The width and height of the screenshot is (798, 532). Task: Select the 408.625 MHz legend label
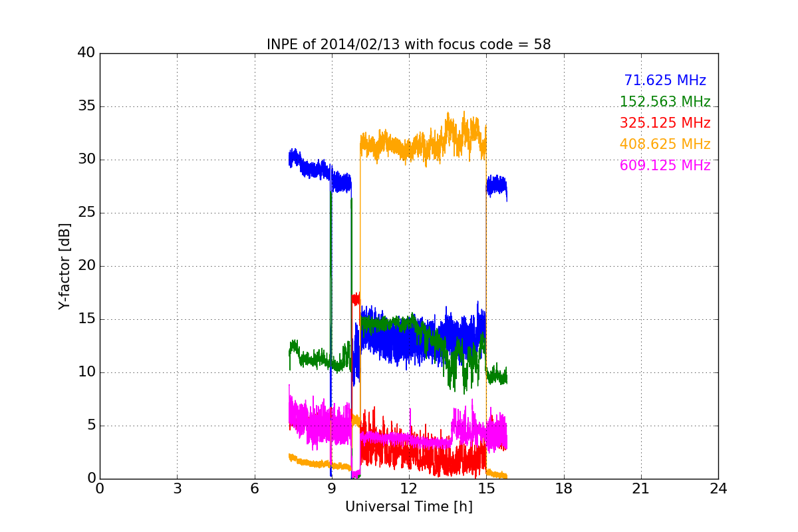pos(665,144)
